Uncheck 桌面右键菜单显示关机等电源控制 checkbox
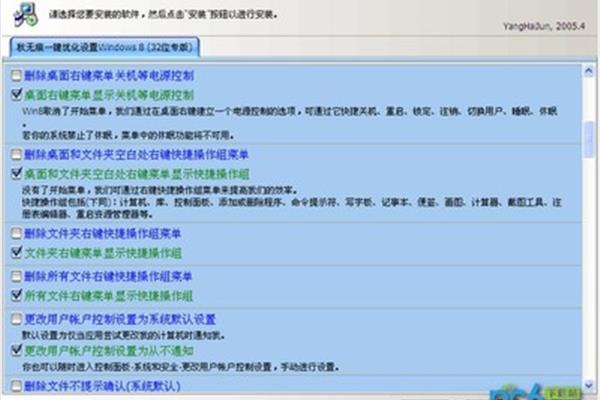Screen dimensions: 600x400 [16, 95]
